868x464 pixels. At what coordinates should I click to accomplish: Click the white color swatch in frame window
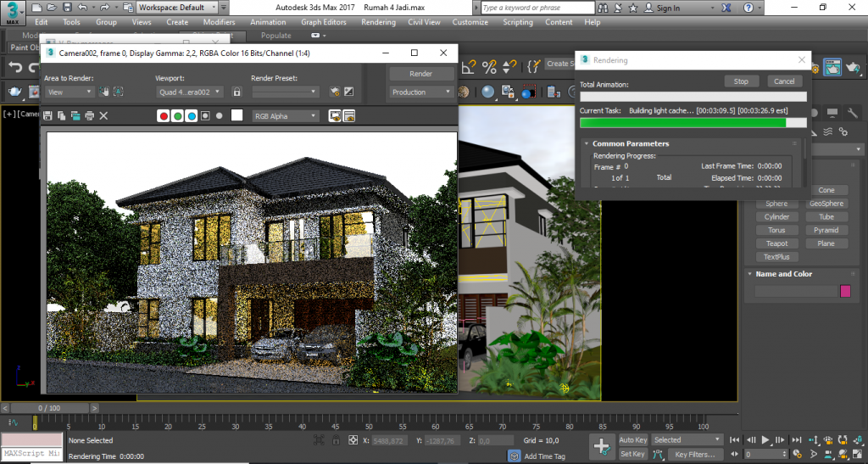coord(237,115)
